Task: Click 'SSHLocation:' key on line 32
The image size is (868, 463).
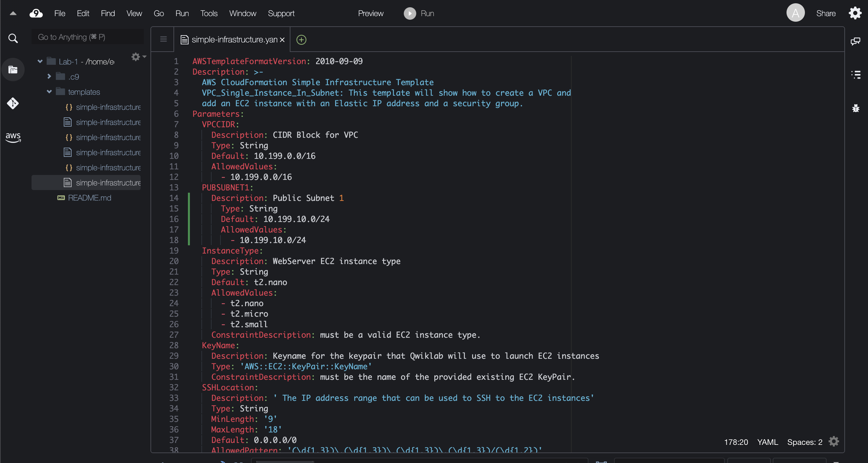Action: point(230,387)
